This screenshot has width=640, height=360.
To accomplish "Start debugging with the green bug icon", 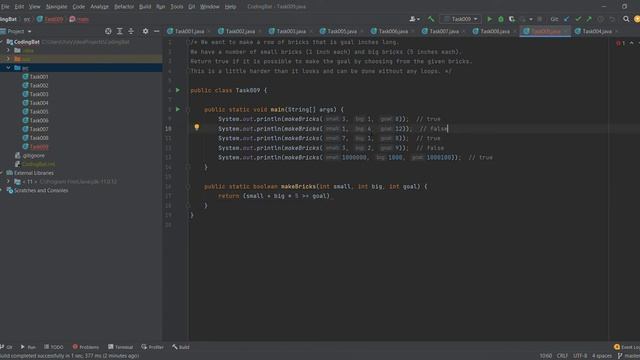I will [501, 19].
